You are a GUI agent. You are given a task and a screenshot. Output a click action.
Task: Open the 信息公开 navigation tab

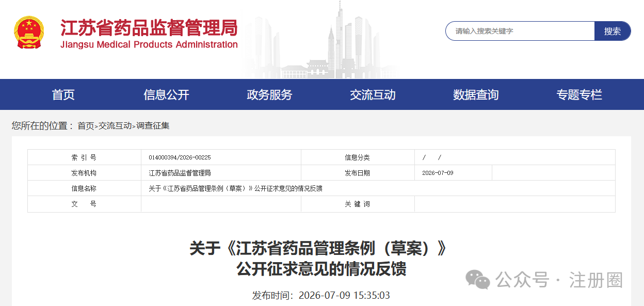click(x=167, y=94)
